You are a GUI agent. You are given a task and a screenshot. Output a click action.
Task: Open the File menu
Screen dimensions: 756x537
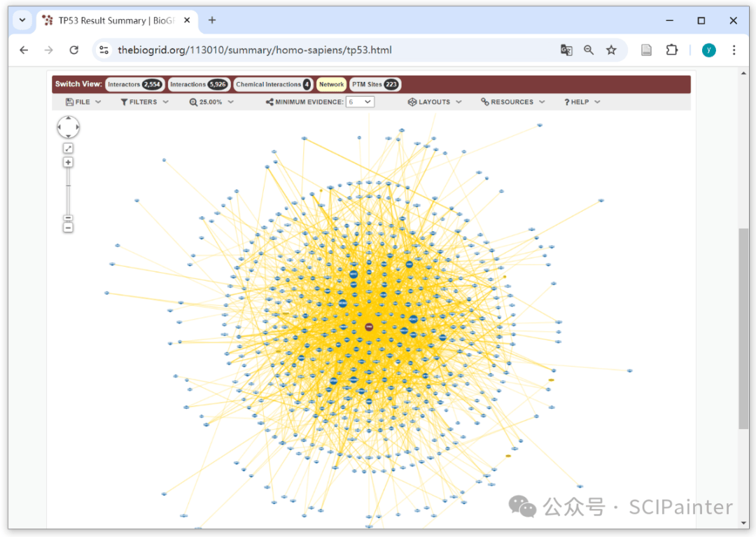click(83, 102)
